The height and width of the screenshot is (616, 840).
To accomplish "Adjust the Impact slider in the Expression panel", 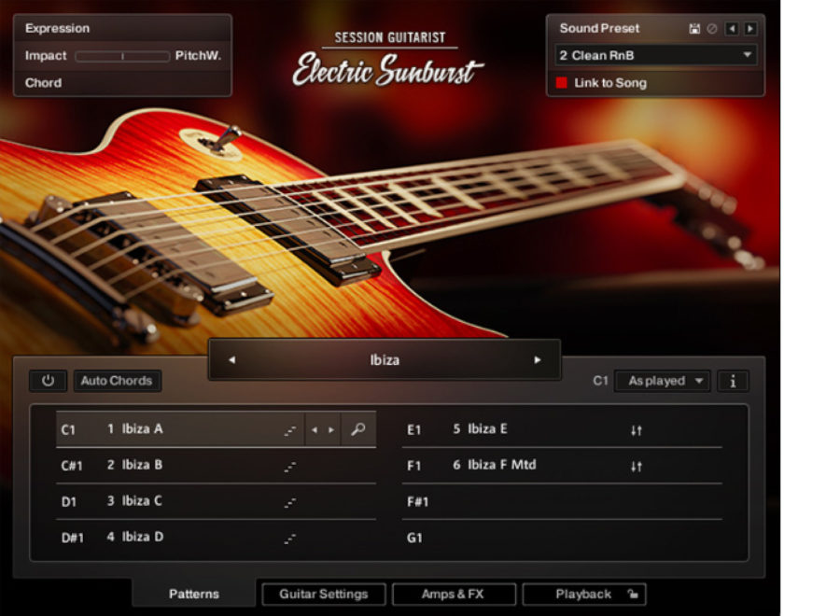I will [x=122, y=56].
